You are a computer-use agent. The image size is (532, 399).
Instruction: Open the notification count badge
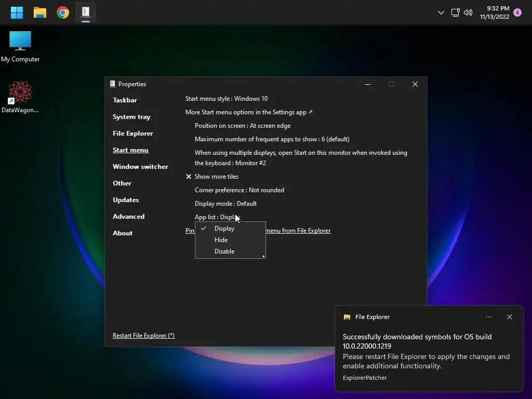coord(517,12)
